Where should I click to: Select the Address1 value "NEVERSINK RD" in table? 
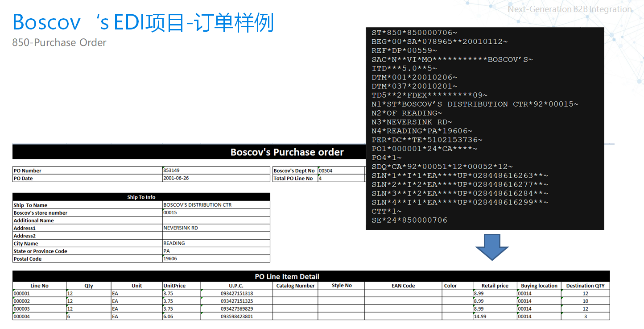pyautogui.click(x=216, y=228)
